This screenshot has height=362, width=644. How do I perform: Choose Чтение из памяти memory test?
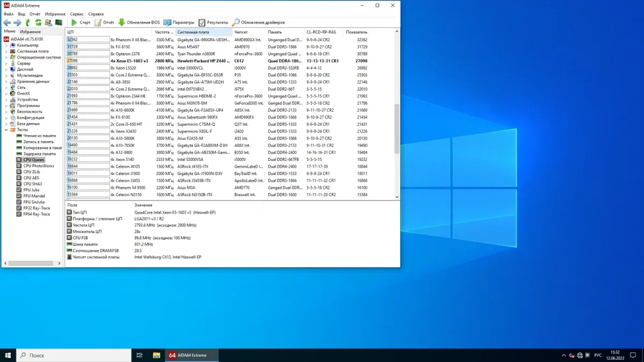tap(40, 136)
